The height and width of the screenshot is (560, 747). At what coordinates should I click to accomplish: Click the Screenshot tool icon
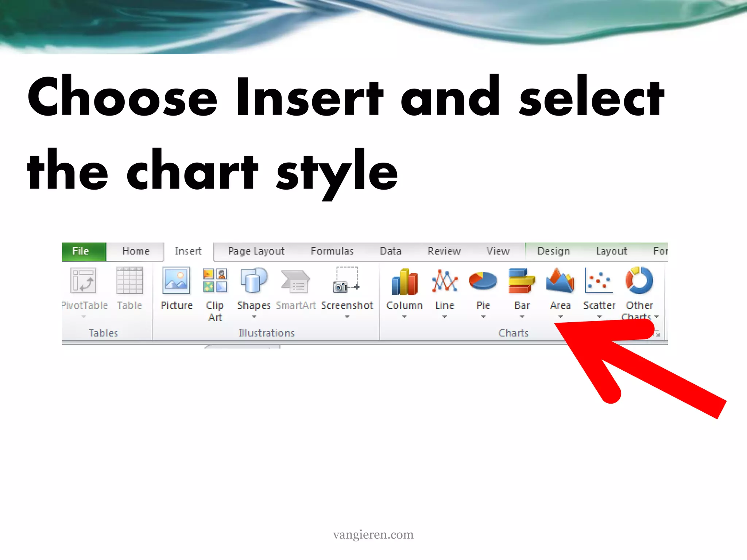[x=347, y=280]
